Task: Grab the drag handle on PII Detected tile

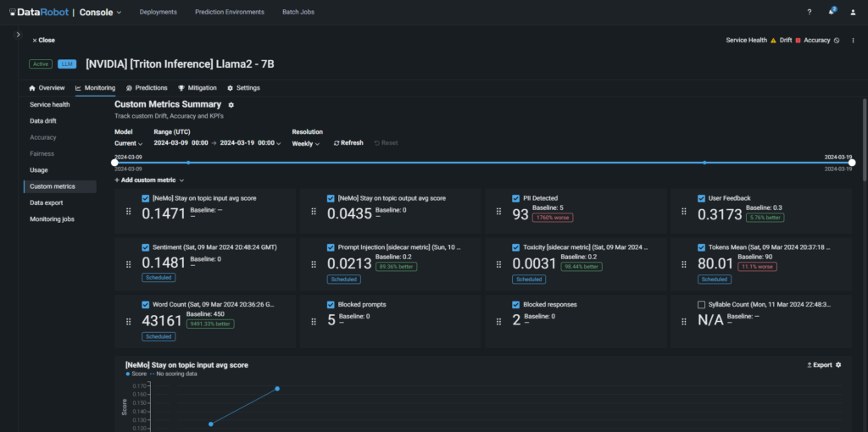Action: point(498,212)
